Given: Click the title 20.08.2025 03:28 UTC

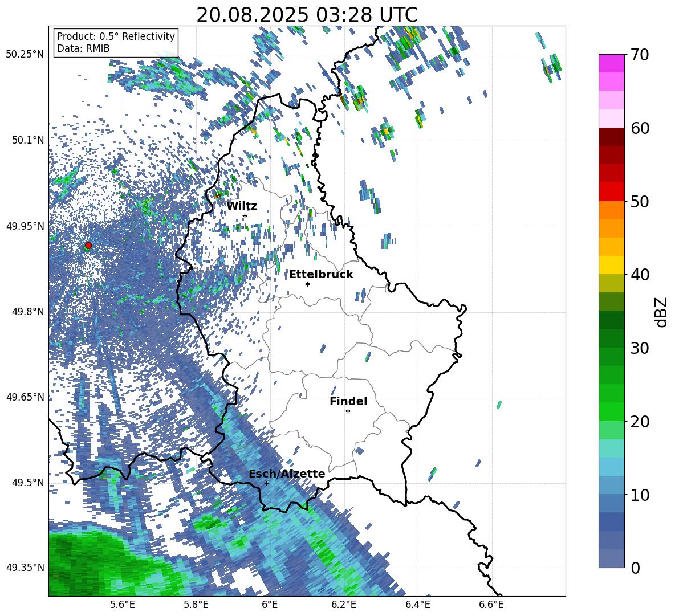Looking at the screenshot, I should 307,15.
